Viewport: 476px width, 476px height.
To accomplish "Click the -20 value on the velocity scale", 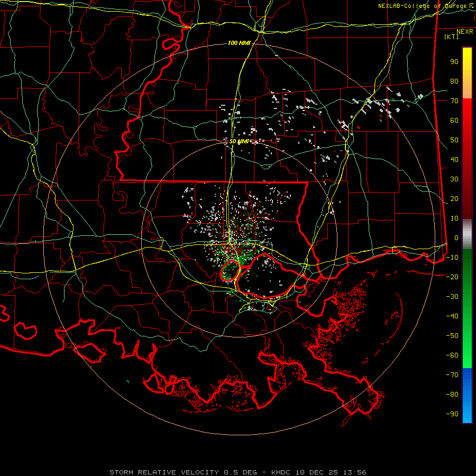I will click(452, 277).
